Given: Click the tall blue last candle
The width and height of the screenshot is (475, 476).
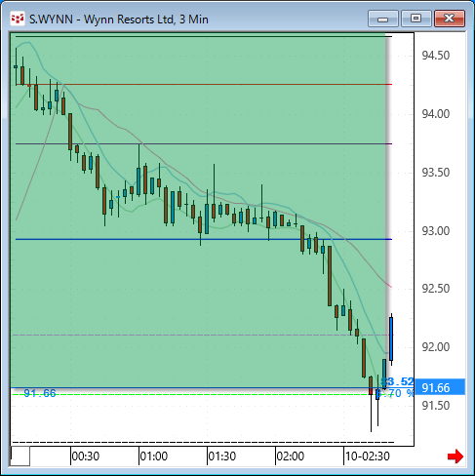Looking at the screenshot, I should click(391, 339).
